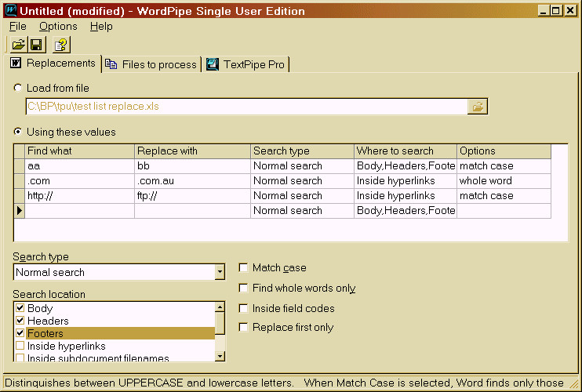Click the Replace with column header
The height and width of the screenshot is (392, 582).
192,151
